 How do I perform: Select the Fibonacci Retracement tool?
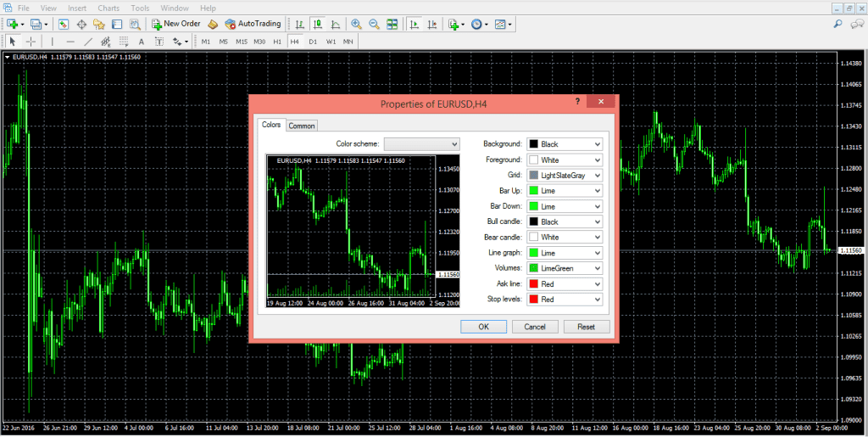coord(124,42)
